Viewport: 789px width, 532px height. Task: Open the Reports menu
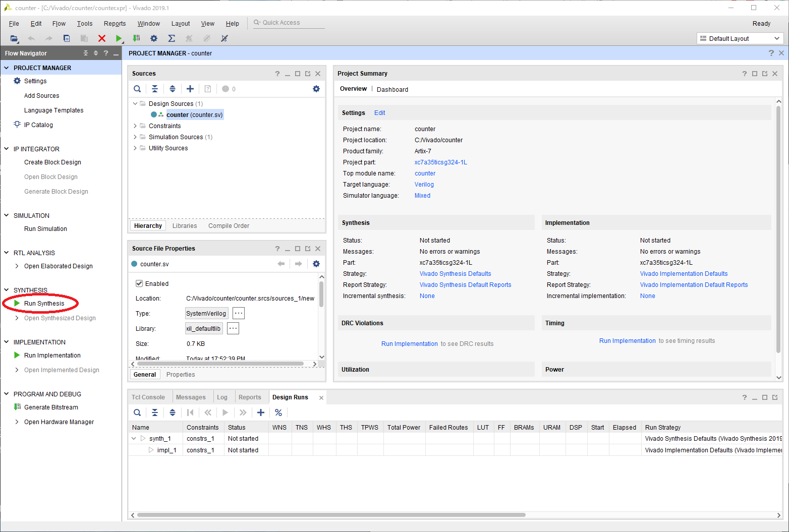115,24
